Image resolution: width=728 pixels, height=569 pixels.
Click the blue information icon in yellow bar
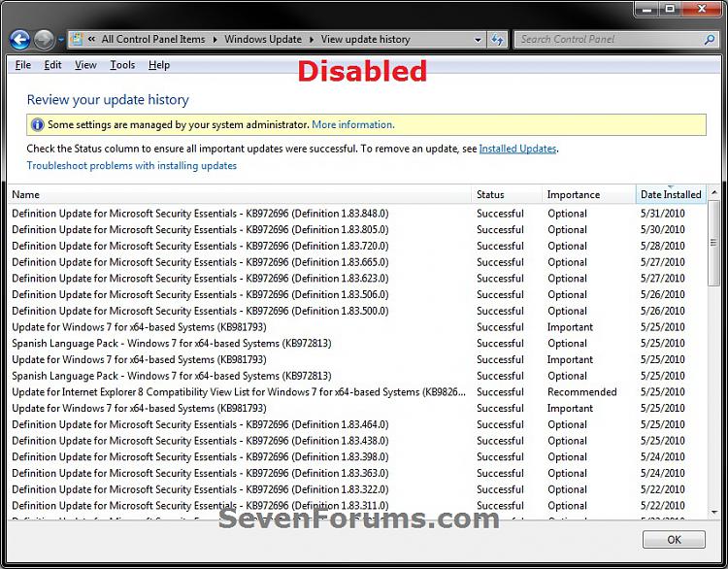point(37,124)
